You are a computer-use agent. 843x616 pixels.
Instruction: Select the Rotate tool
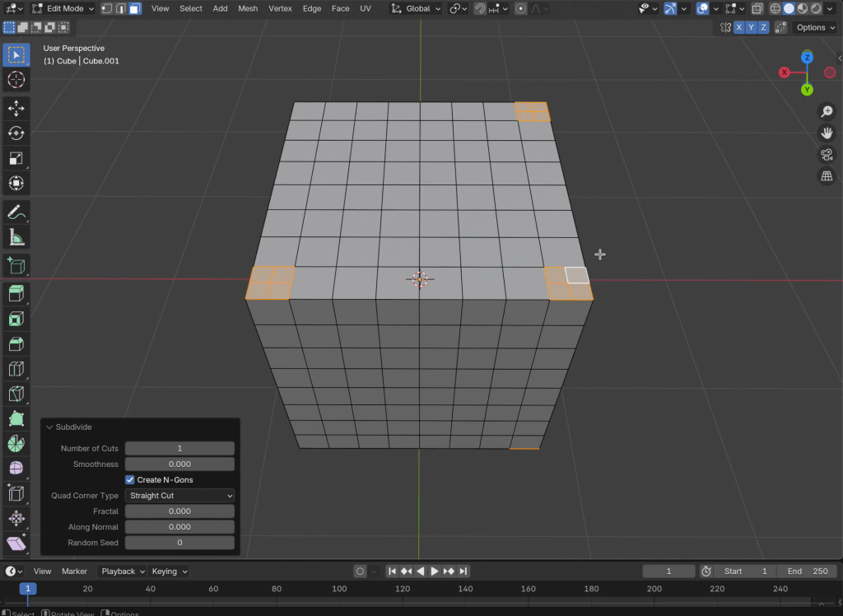(16, 133)
